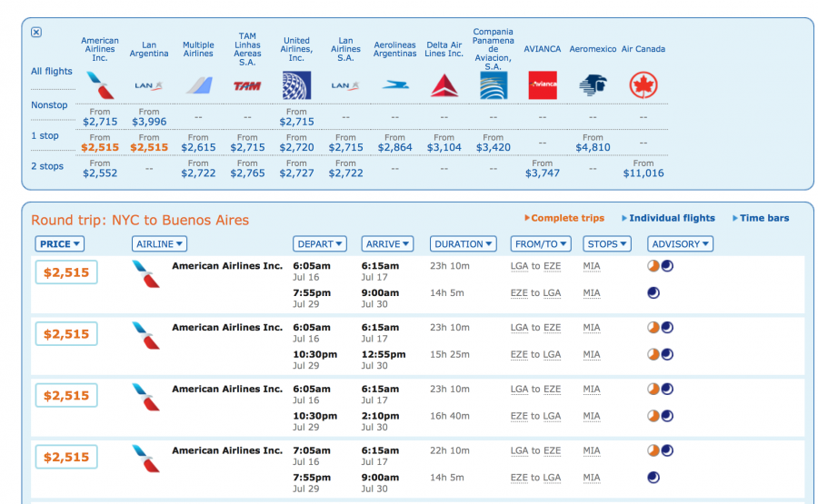
Task: Click American Airlines 1 stop $2,515 price
Action: click(x=100, y=147)
